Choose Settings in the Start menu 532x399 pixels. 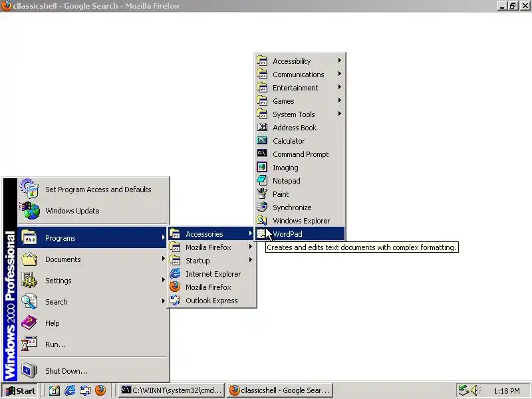[92, 280]
